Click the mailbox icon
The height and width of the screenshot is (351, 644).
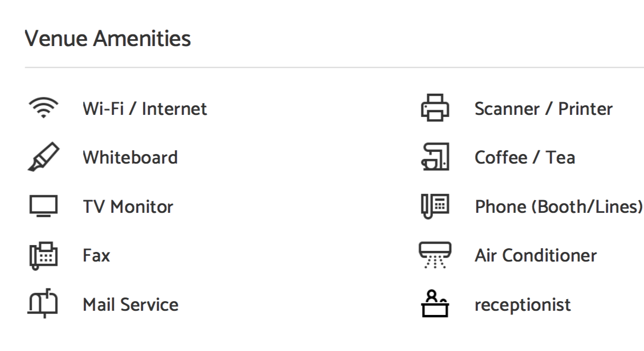click(x=43, y=304)
